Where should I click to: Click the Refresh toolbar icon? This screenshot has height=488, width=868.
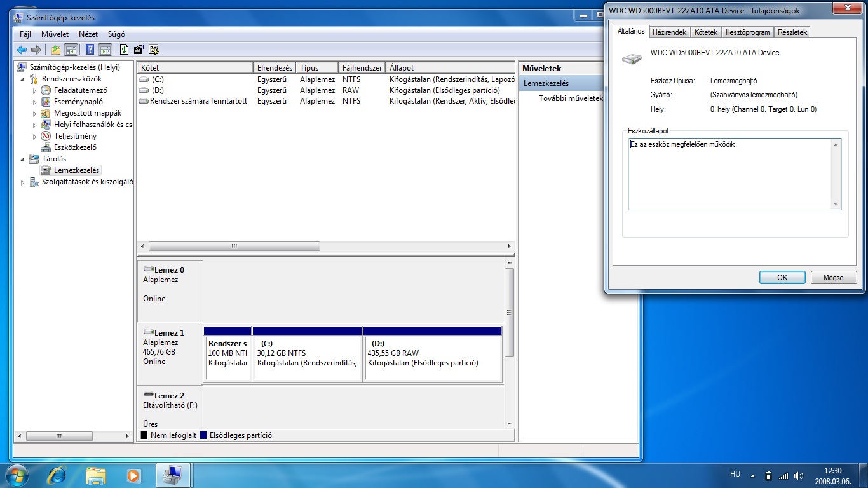point(125,50)
